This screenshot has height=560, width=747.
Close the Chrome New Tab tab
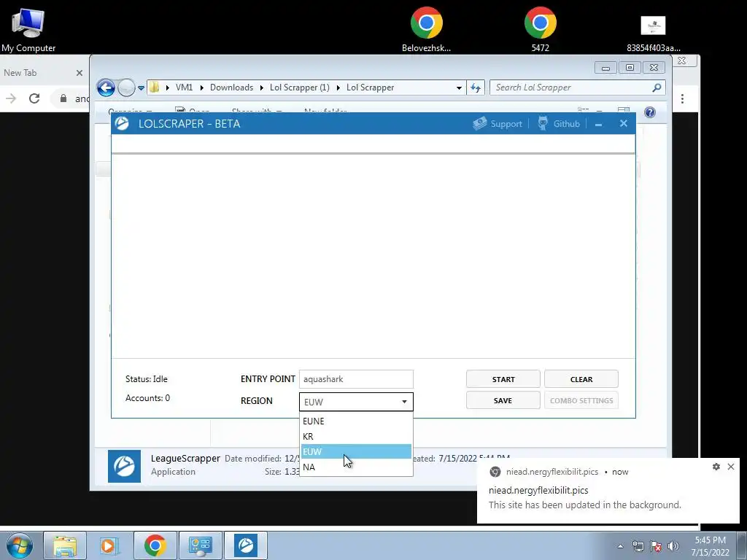pos(79,73)
